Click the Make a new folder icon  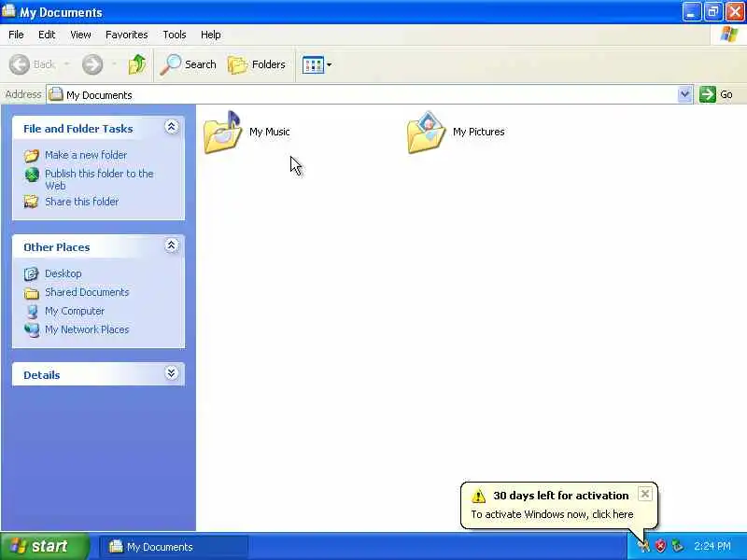[32, 155]
